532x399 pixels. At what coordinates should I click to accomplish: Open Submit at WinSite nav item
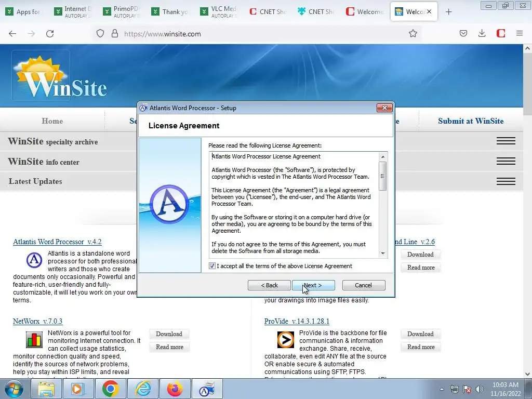point(471,121)
